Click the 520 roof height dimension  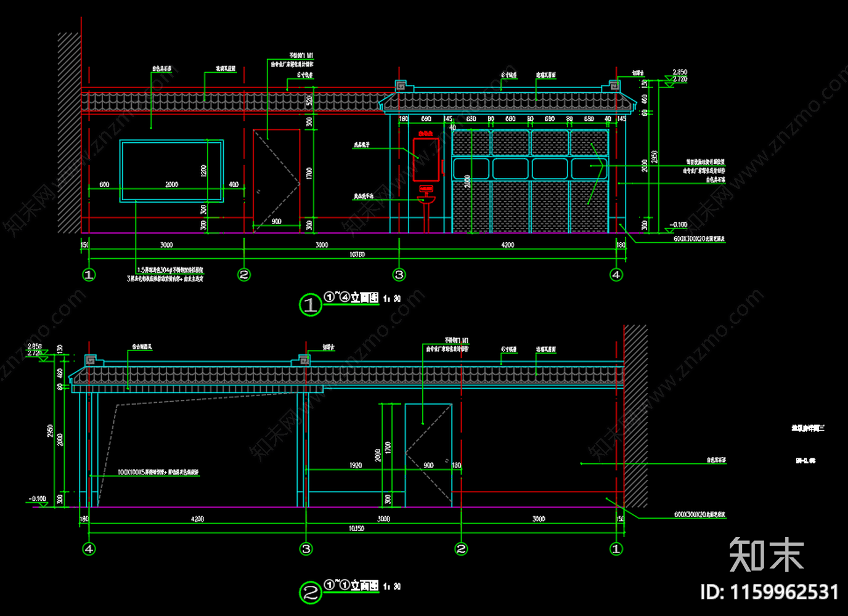click(309, 100)
